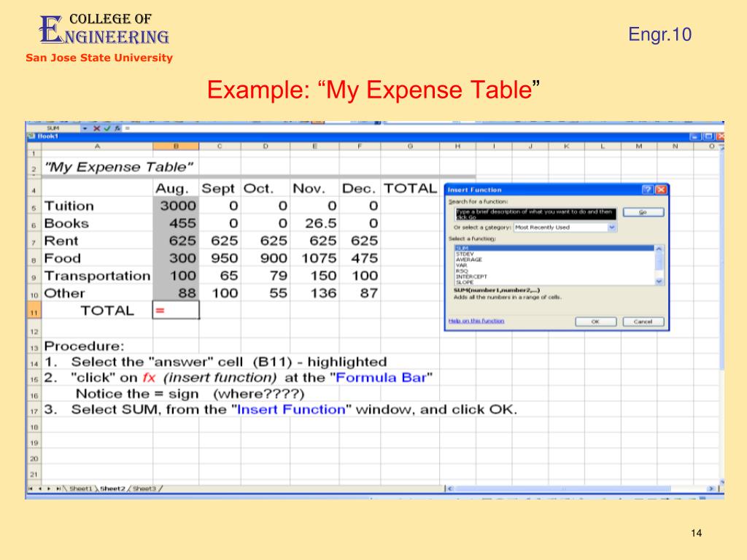Click the Aug. column label cell

click(x=176, y=189)
